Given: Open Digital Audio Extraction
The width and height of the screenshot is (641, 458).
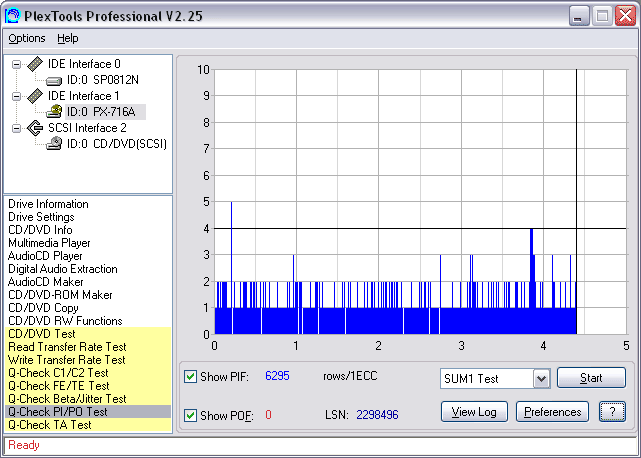Looking at the screenshot, I should tap(63, 269).
